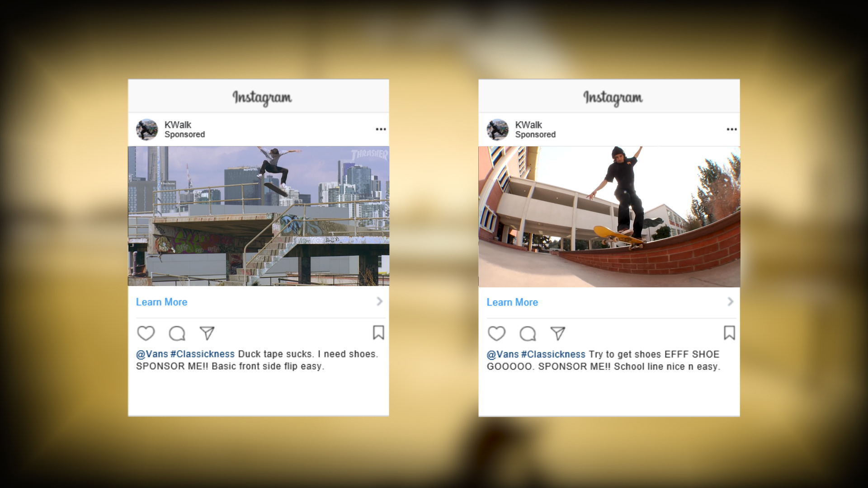Like the left post with the heart icon
Image resolution: width=868 pixels, height=488 pixels.
coord(146,333)
